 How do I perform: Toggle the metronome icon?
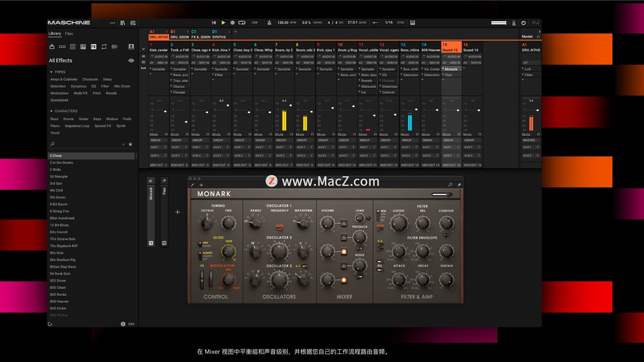pos(269,22)
